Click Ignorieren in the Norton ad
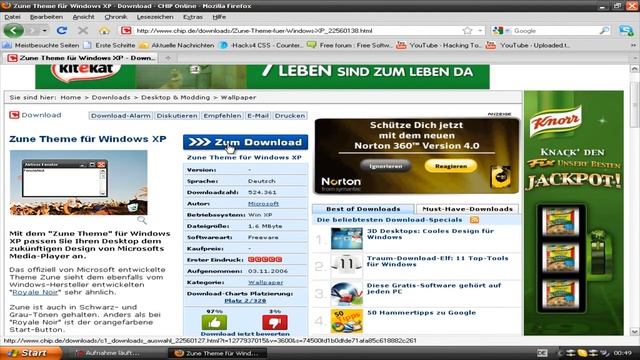640x360 pixels. (x=386, y=166)
